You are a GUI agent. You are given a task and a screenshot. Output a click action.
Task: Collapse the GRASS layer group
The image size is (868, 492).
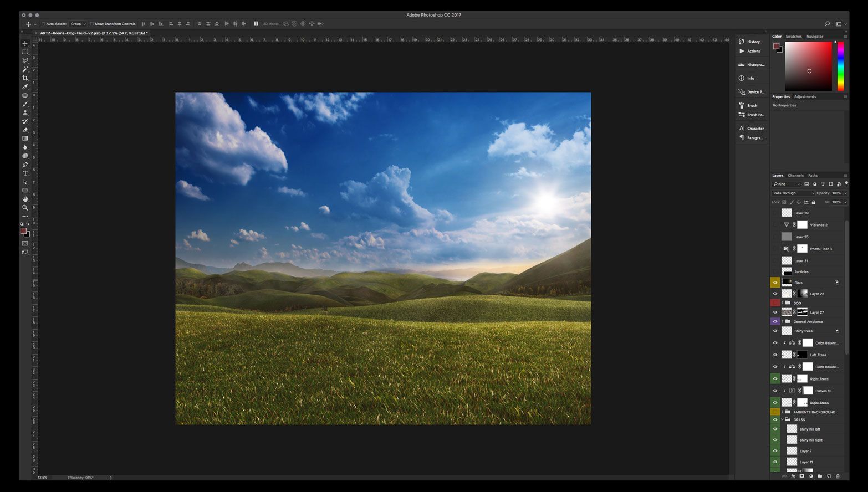782,419
